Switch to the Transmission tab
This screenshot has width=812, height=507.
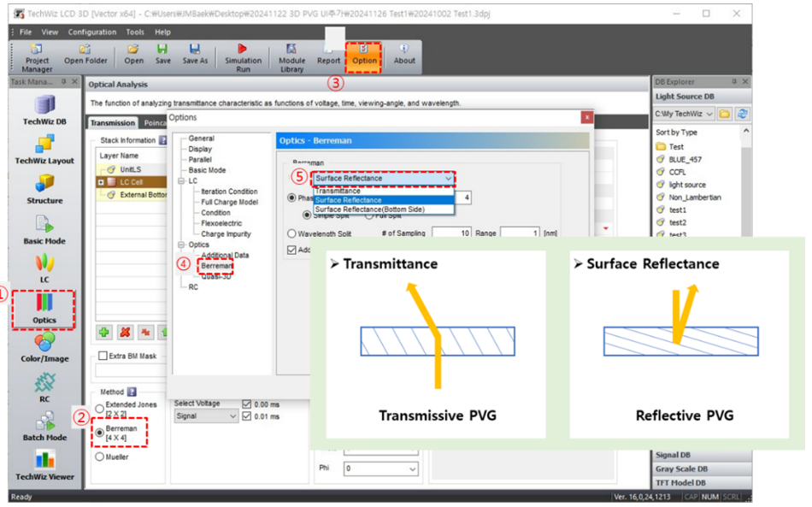point(113,123)
